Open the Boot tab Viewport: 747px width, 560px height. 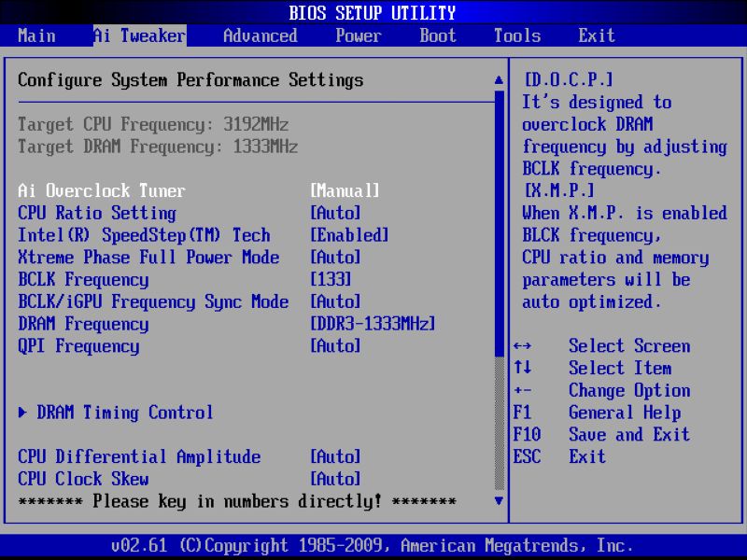click(438, 35)
